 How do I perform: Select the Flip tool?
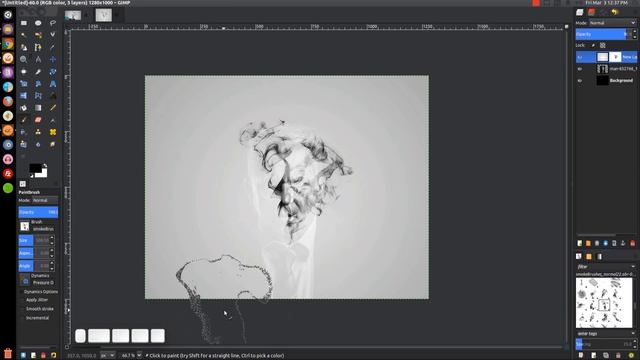coord(24,96)
